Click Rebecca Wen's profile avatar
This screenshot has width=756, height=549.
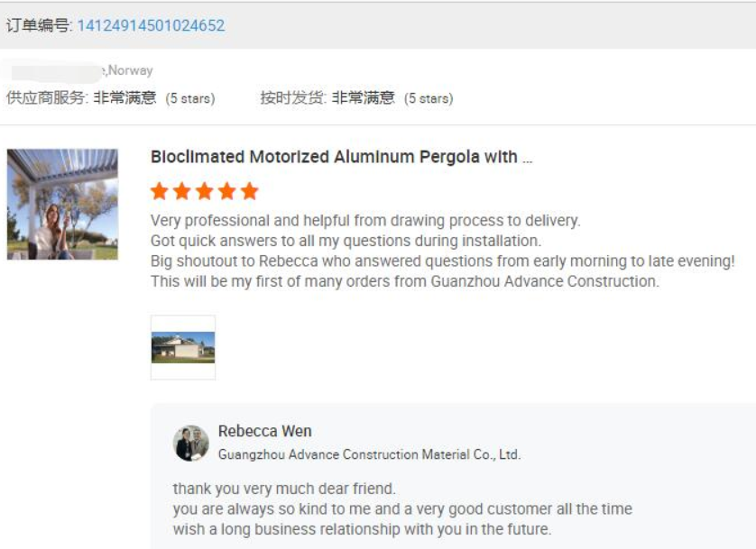(191, 443)
